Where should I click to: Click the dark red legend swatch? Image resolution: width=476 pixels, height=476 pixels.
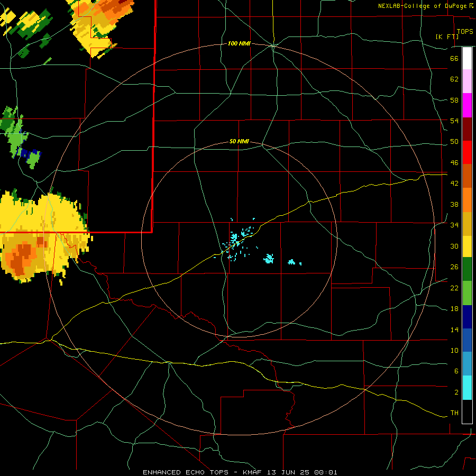tap(467, 129)
